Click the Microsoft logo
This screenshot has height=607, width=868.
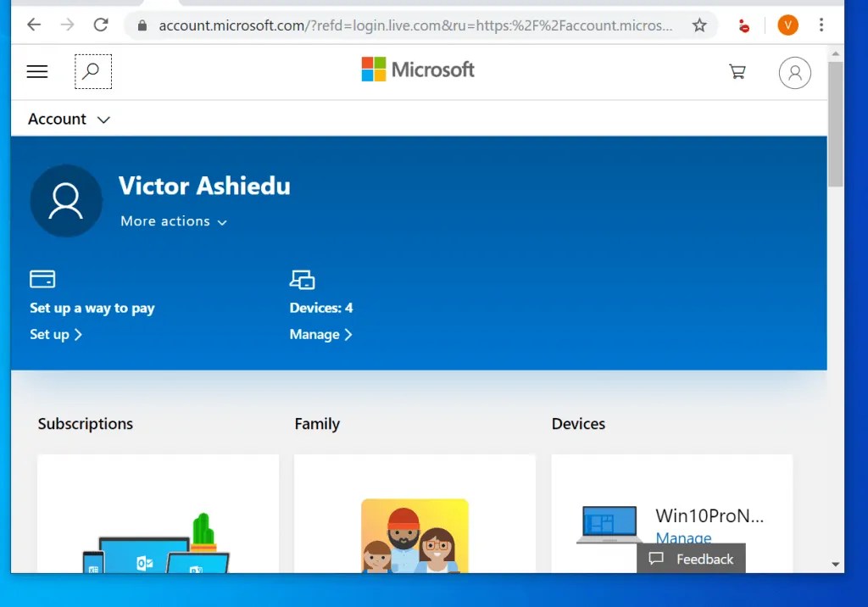417,70
